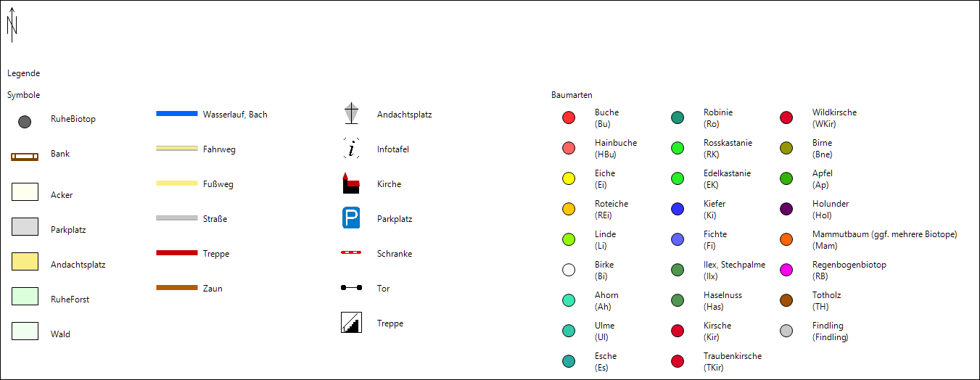Click the Ahorn (Ah) dot
The image size is (980, 380).
569,300
